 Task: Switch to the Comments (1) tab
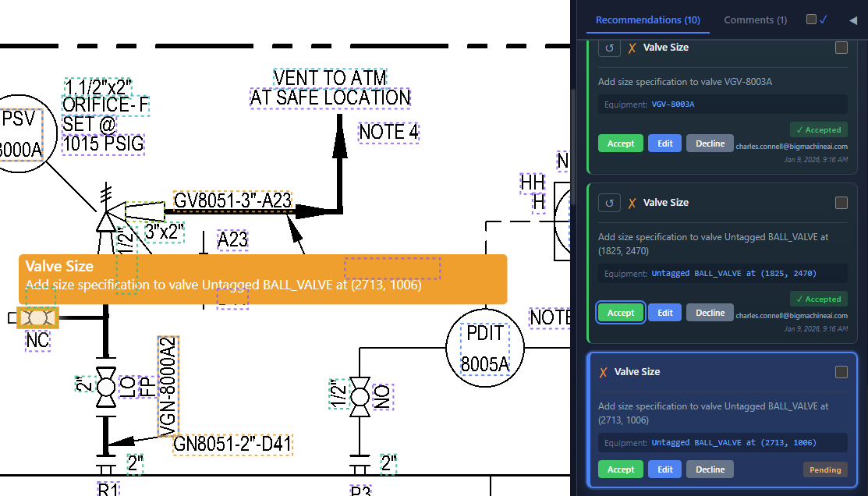tap(755, 20)
